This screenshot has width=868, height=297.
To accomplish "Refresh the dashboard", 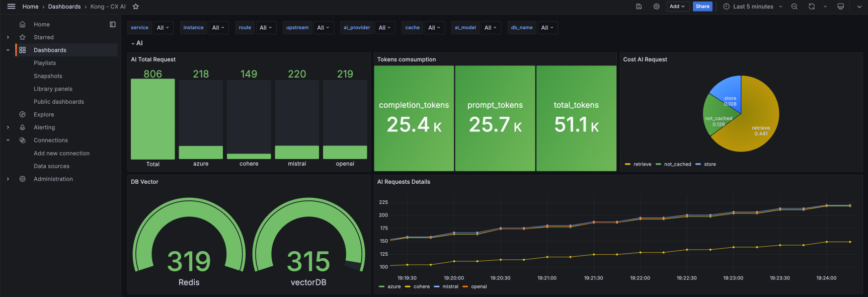I will (812, 7).
